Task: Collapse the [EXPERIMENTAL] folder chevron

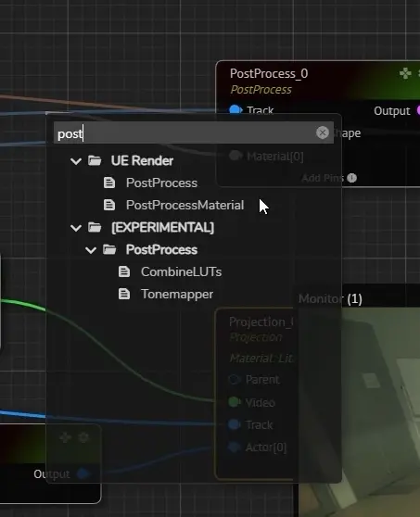Action: pos(76,228)
